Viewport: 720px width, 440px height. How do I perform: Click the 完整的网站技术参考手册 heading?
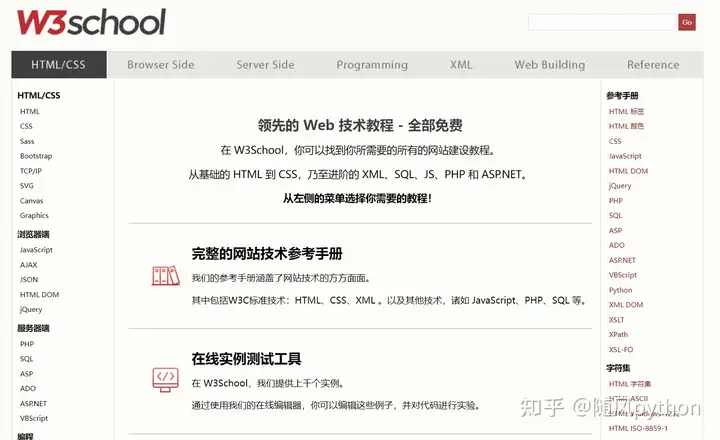tap(267, 254)
